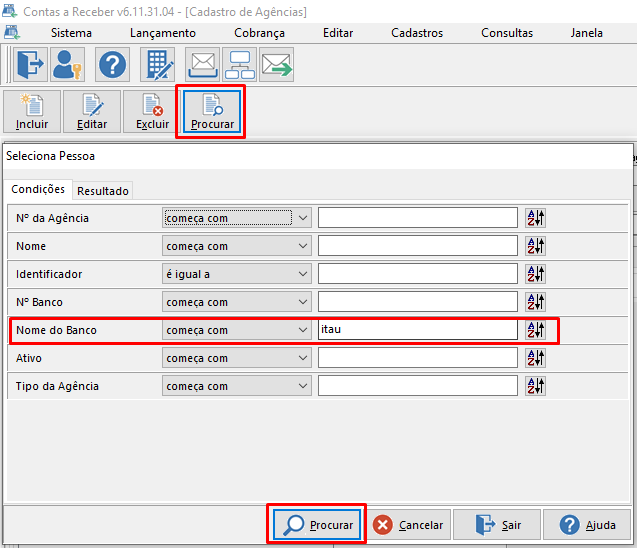
Task: Open the network diagram toolbar icon
Action: pos(240,65)
